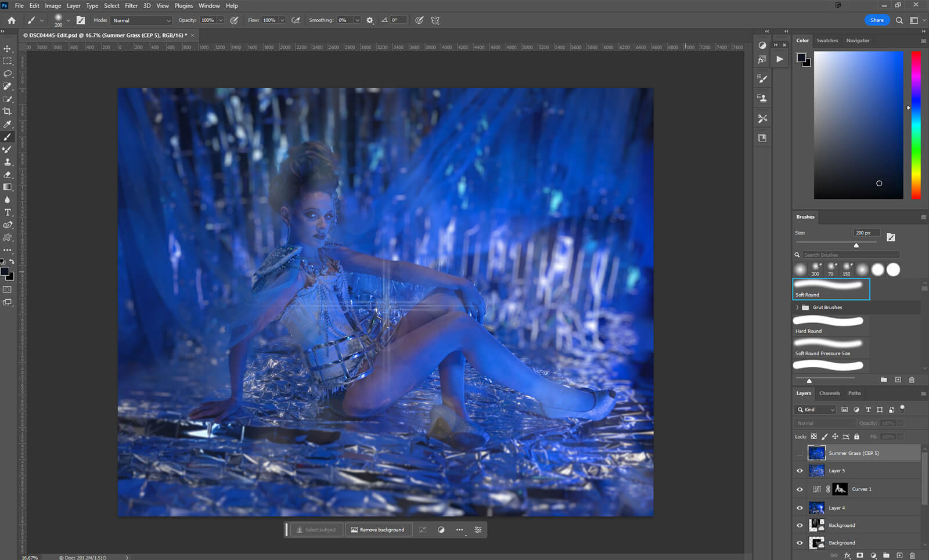Open the Filter menu

click(131, 6)
